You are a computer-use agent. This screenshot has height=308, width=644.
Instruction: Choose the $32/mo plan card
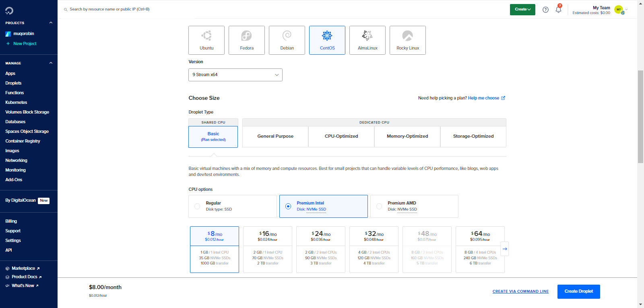(x=374, y=250)
